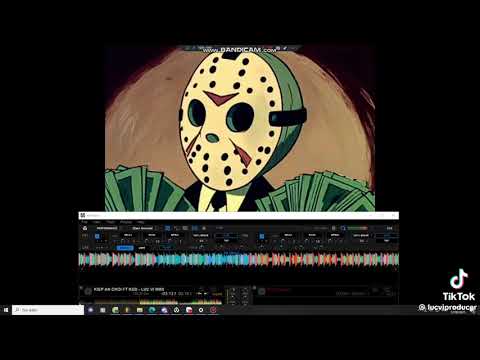The width and height of the screenshot is (480, 360).
Task: Close the rekordbox window
Action: pyautogui.click(x=393, y=216)
